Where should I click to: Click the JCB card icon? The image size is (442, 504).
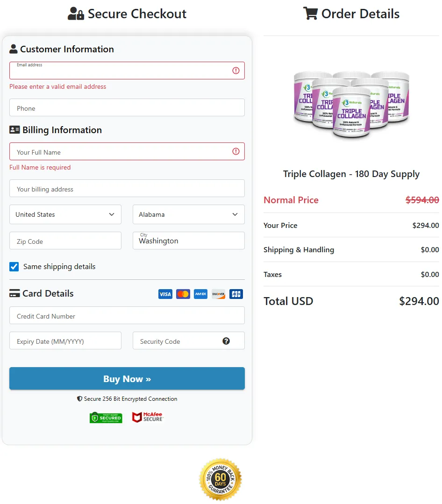pyautogui.click(x=236, y=294)
